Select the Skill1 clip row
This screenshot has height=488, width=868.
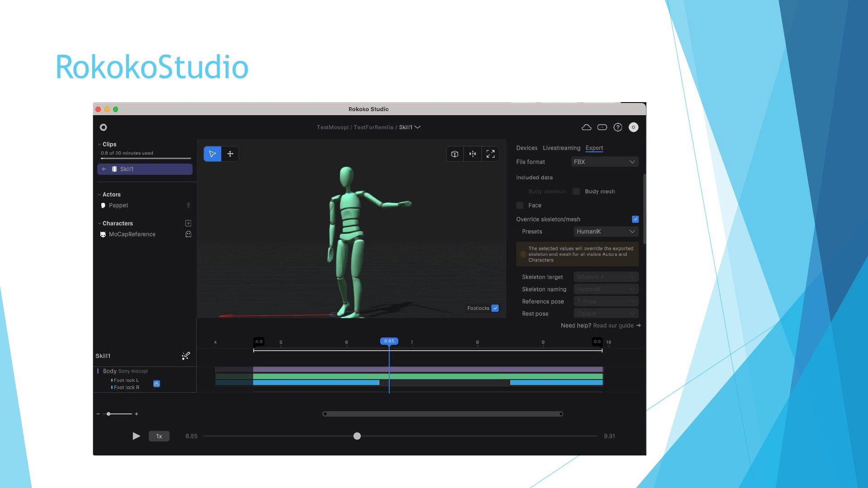point(145,169)
